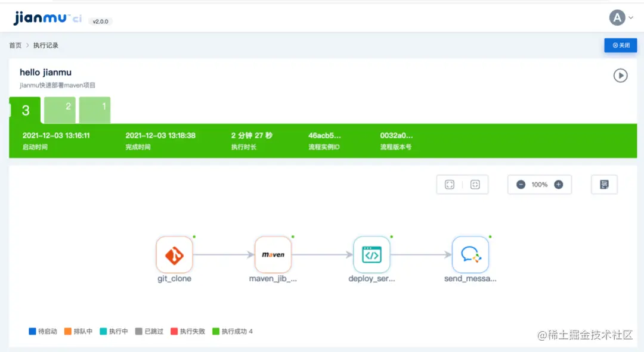
Task: Click the maven_jib_... node label
Action: point(273,279)
